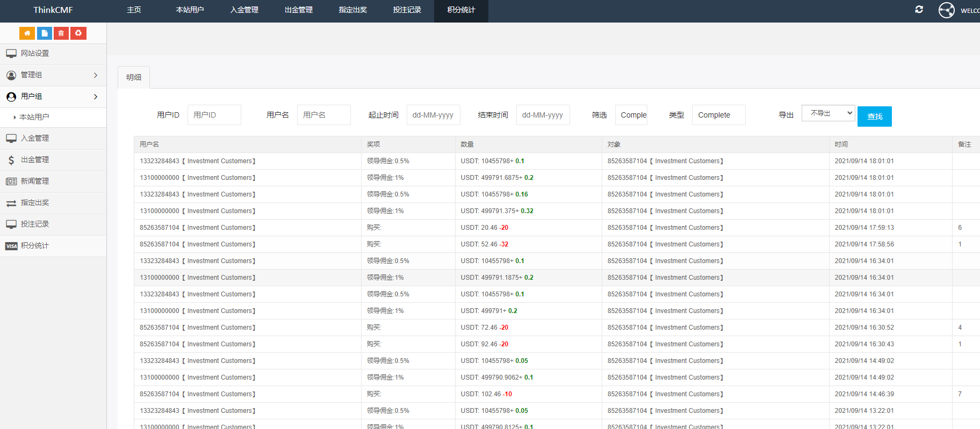Focus the 用户ID input field
Viewport: 980px width, 429px height.
pos(214,115)
